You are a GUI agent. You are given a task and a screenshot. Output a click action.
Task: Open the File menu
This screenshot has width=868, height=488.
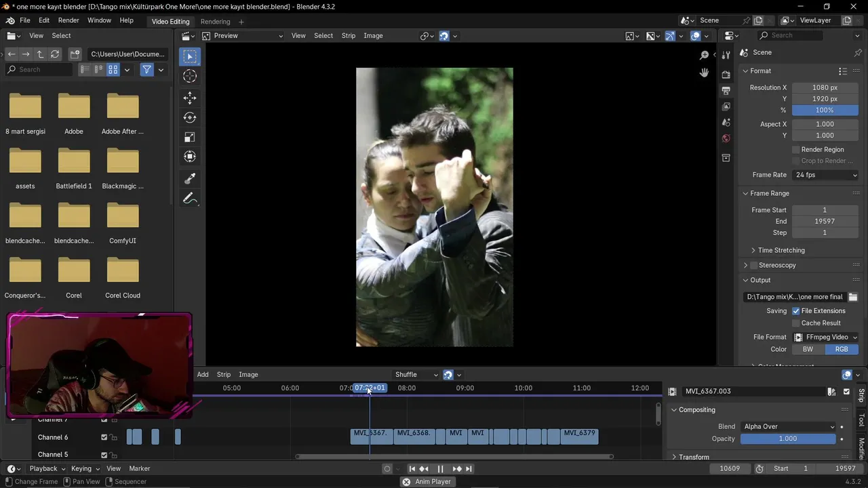click(x=25, y=20)
